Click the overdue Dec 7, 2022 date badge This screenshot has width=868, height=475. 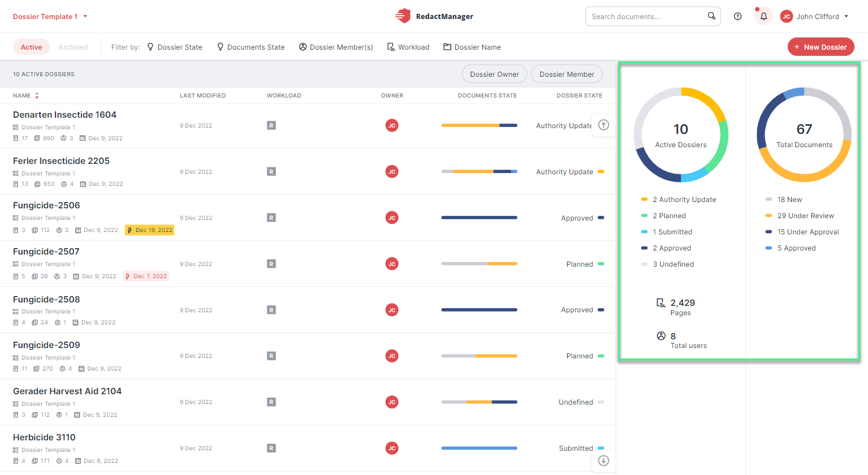point(146,276)
